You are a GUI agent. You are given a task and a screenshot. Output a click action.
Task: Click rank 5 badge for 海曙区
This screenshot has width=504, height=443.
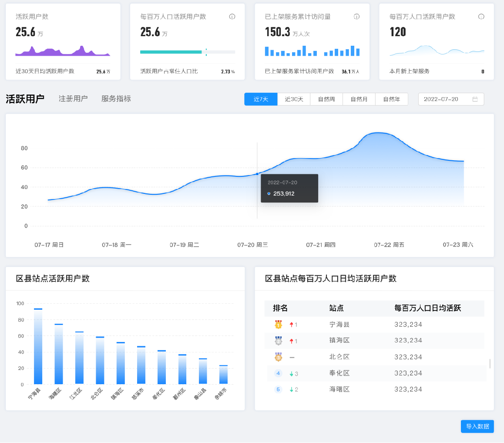point(278,389)
